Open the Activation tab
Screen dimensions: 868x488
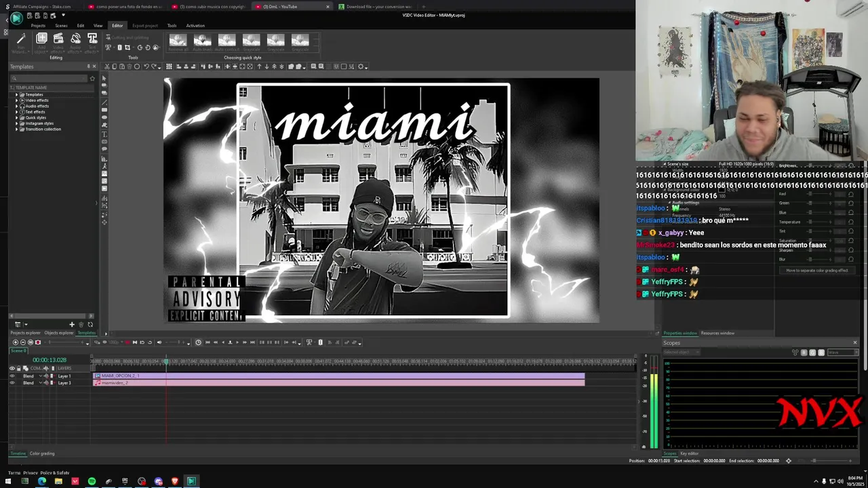pyautogui.click(x=195, y=26)
